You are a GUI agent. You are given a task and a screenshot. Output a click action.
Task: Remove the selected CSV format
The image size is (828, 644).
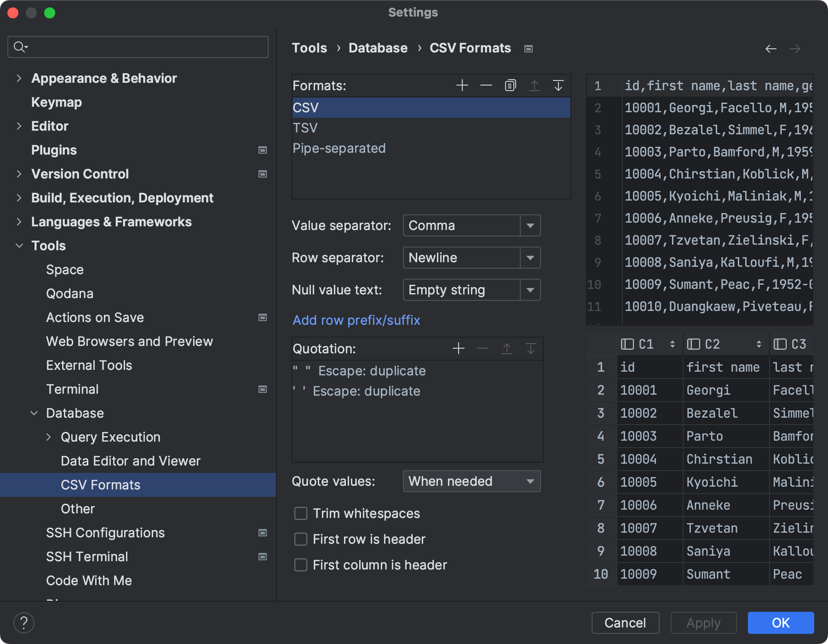click(x=486, y=85)
